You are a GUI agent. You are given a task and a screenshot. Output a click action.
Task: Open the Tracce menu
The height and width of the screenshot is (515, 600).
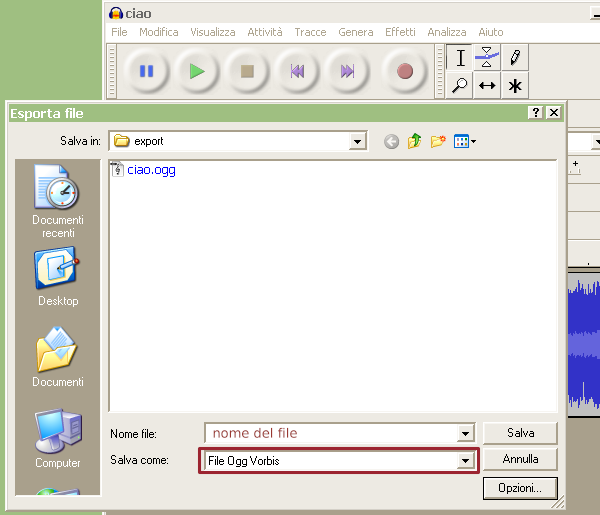310,32
